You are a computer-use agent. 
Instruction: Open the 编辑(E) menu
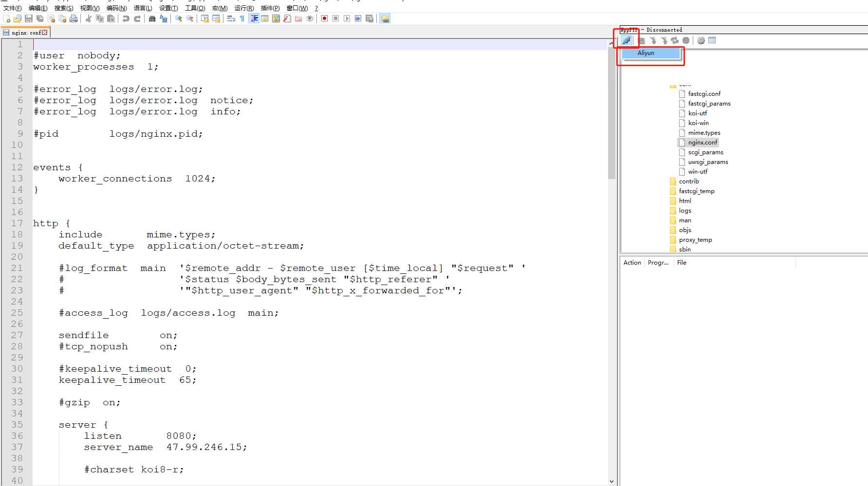38,8
